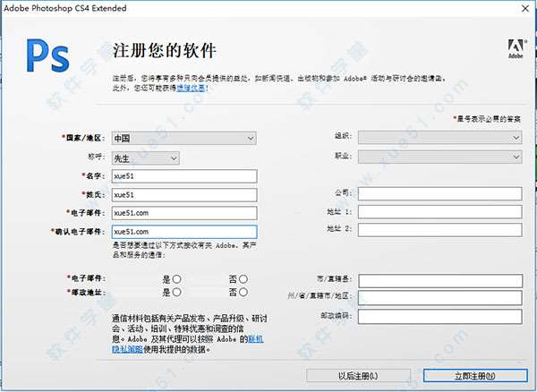
Task: Click the 立即注册 button
Action: point(475,376)
